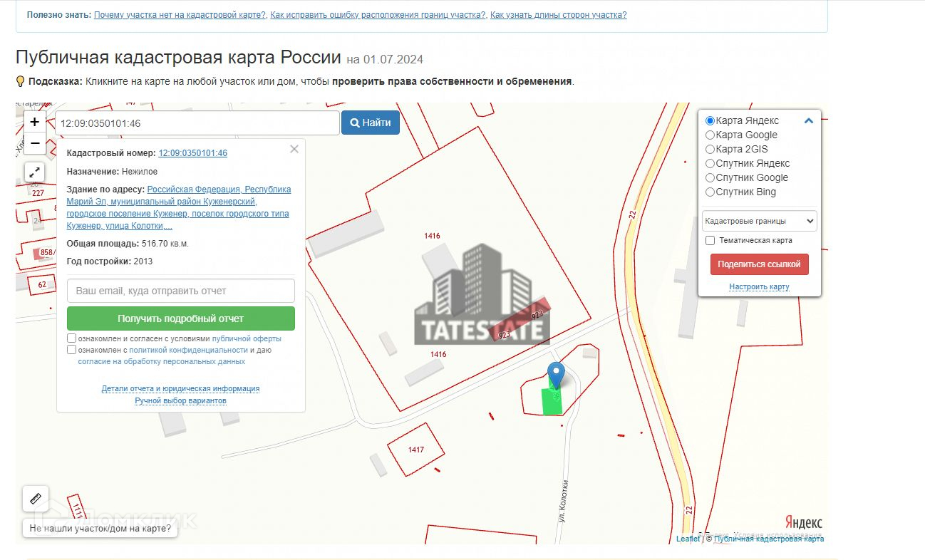
Task: Click parcel label 1417 on map
Action: point(416,450)
